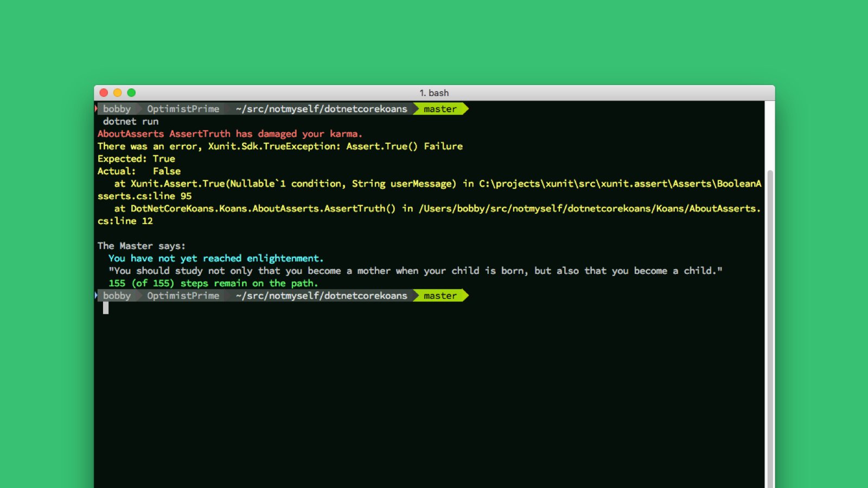Click the chevron separator after dotnetcorekoans path
Viewport: 868px width, 488px height.
point(414,109)
